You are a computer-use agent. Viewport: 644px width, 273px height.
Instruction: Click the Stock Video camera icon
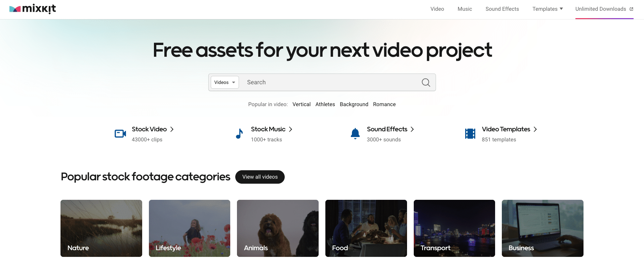120,134
